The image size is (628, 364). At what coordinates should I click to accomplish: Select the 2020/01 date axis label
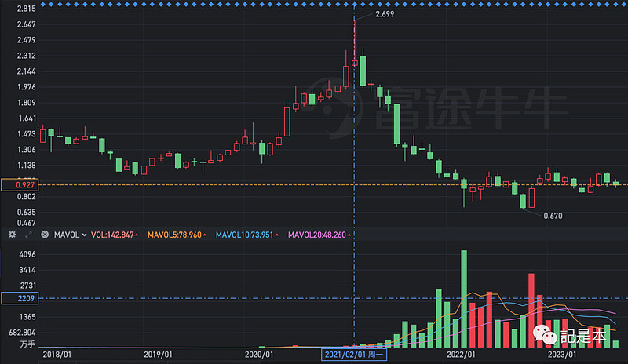tap(259, 355)
